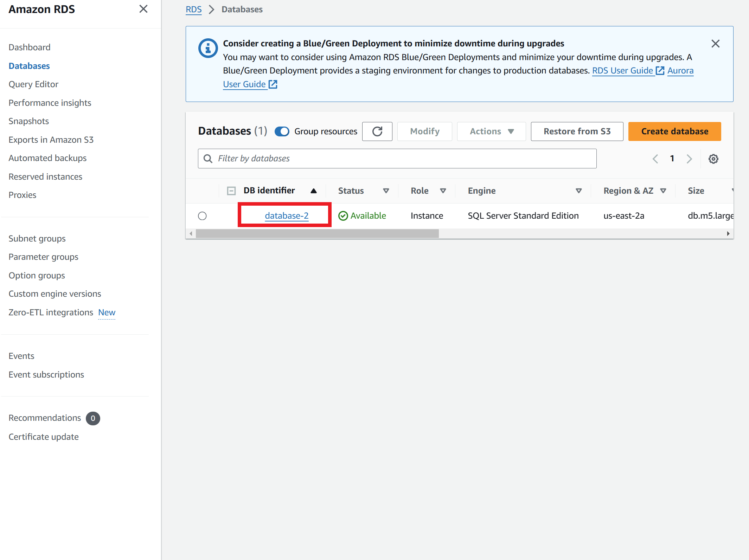Click the scroll-right arrow of table scrollbar
This screenshot has height=560, width=749.
pyautogui.click(x=728, y=234)
